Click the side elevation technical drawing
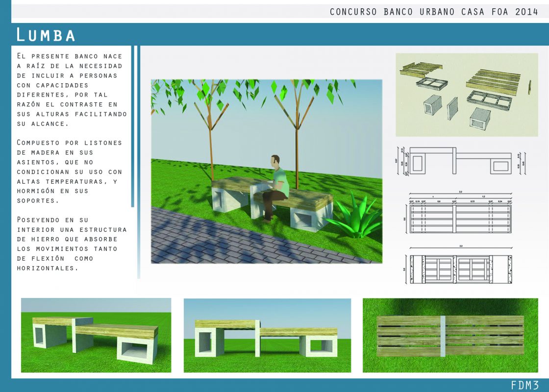The width and height of the screenshot is (549, 392). [461, 161]
